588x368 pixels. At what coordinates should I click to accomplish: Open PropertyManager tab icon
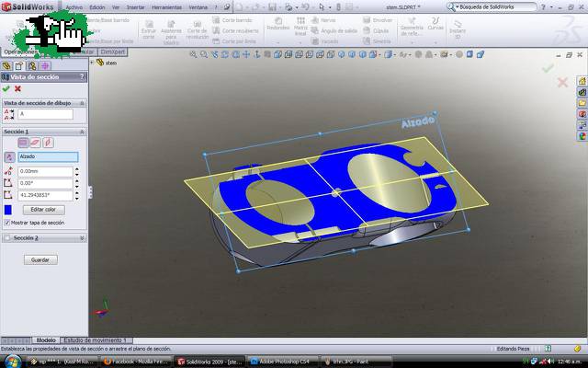pos(18,66)
